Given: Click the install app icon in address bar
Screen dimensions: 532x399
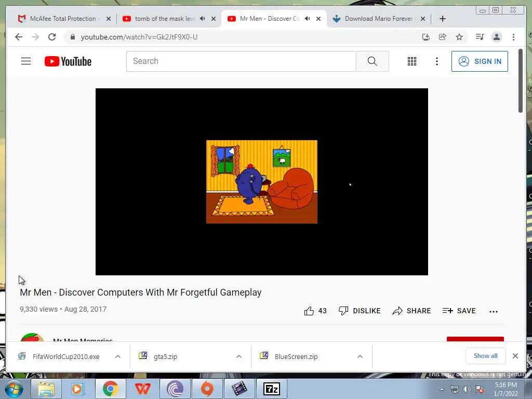Looking at the screenshot, I should 426,37.
